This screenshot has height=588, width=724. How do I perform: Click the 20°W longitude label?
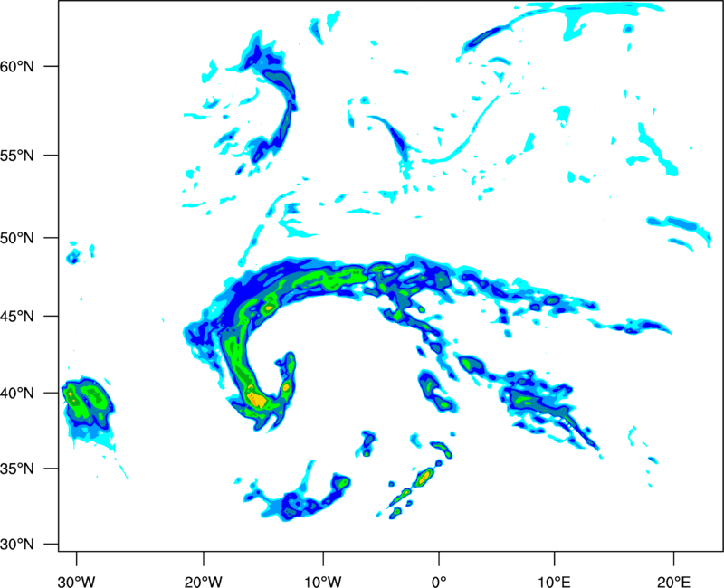[204, 582]
